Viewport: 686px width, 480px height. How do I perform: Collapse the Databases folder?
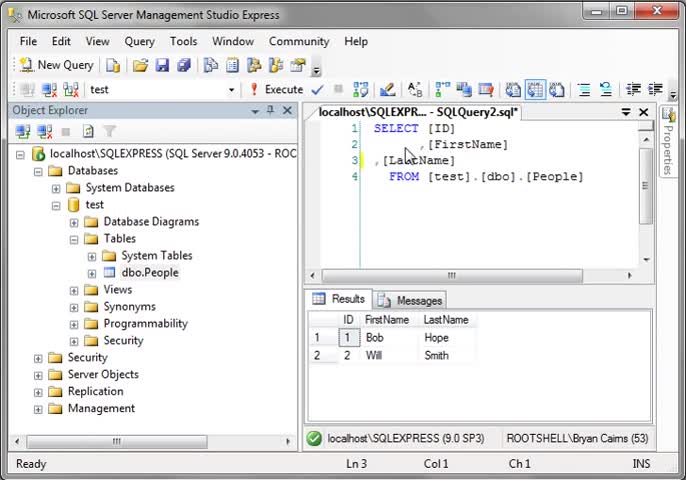[x=38, y=172]
